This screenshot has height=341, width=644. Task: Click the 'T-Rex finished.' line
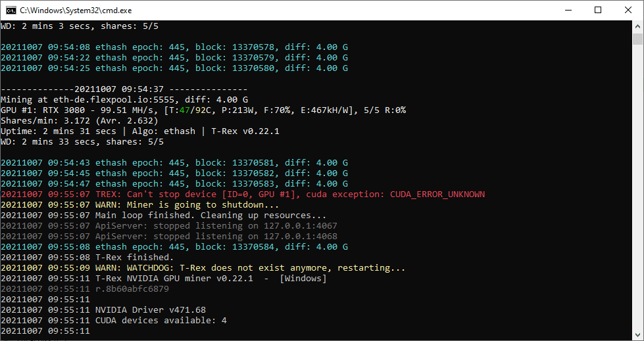(x=87, y=258)
